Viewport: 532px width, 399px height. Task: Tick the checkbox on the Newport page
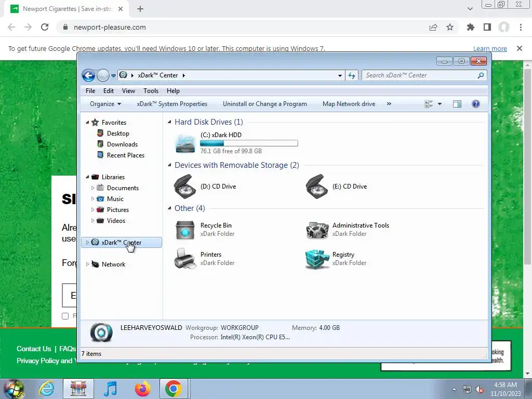pyautogui.click(x=65, y=316)
